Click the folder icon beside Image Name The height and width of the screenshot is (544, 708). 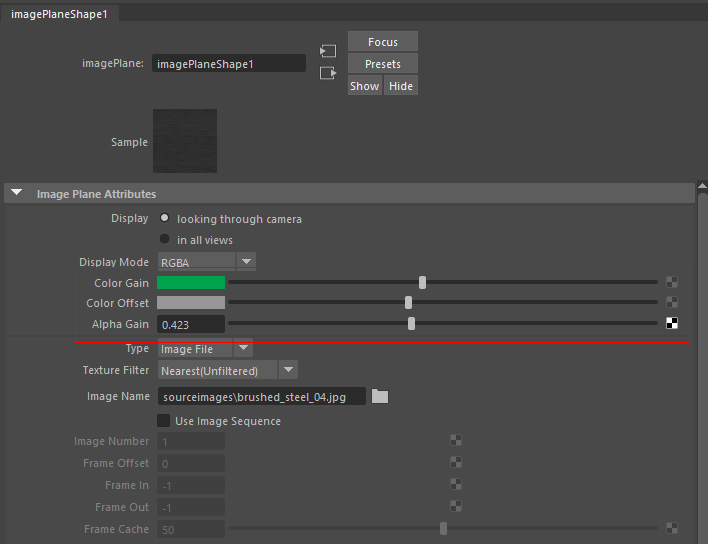click(x=379, y=397)
